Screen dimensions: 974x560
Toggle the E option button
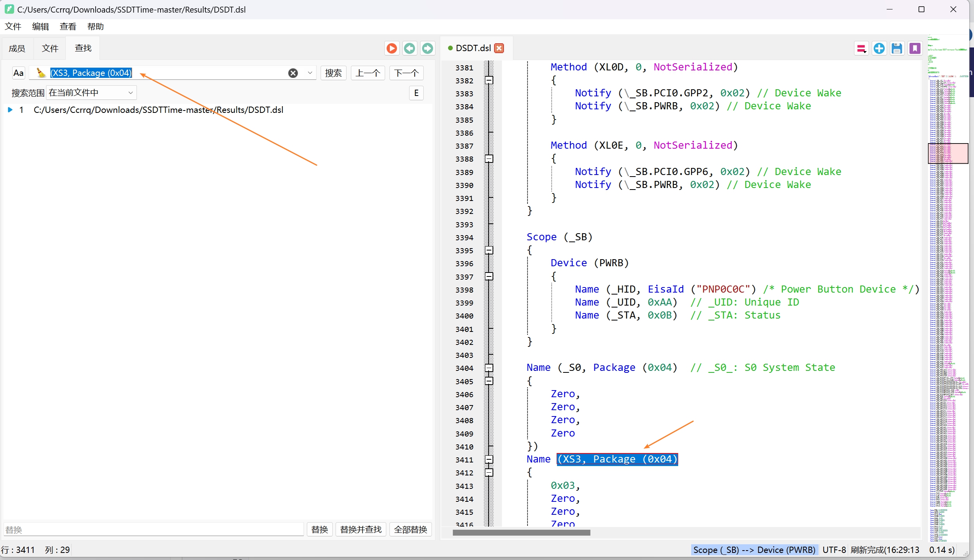(x=416, y=93)
